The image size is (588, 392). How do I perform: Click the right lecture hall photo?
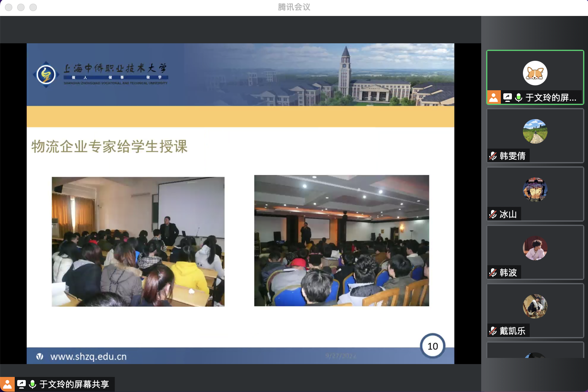[342, 240]
